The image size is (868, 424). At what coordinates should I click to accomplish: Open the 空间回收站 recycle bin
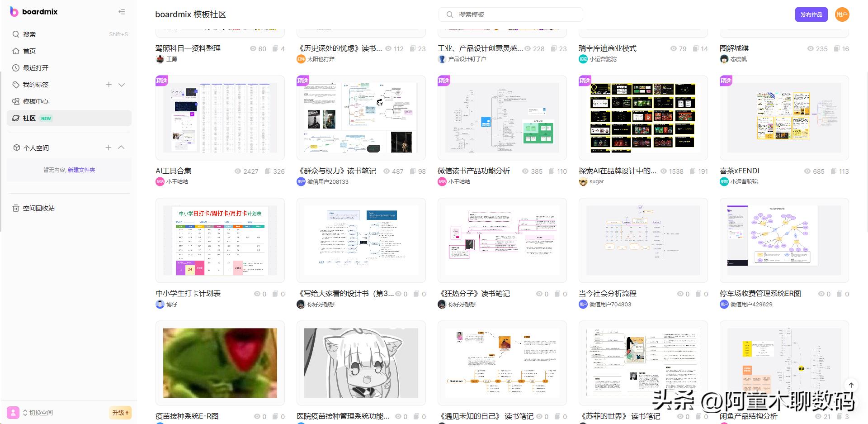[x=39, y=208]
